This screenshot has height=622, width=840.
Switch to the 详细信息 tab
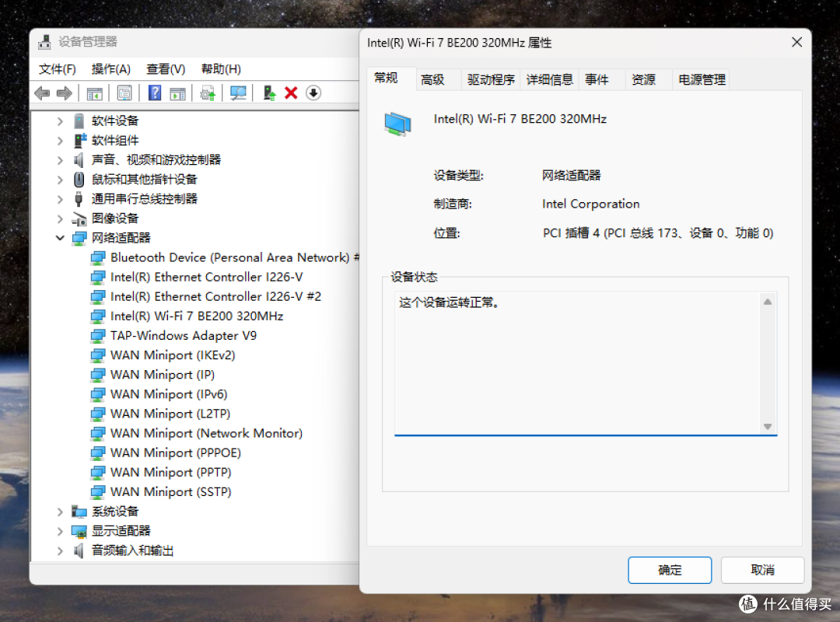click(x=550, y=80)
